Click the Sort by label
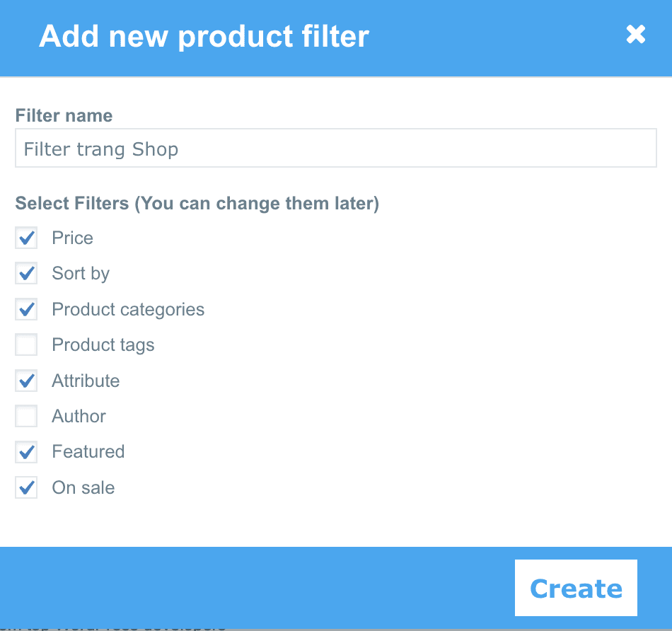 pos(81,274)
